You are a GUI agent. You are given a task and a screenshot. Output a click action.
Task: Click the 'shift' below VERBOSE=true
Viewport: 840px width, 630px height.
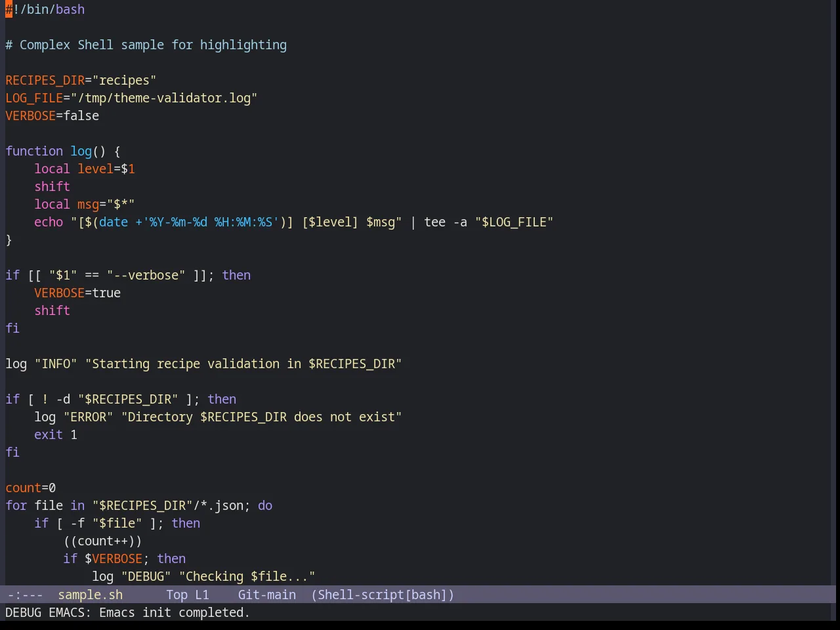[52, 311]
